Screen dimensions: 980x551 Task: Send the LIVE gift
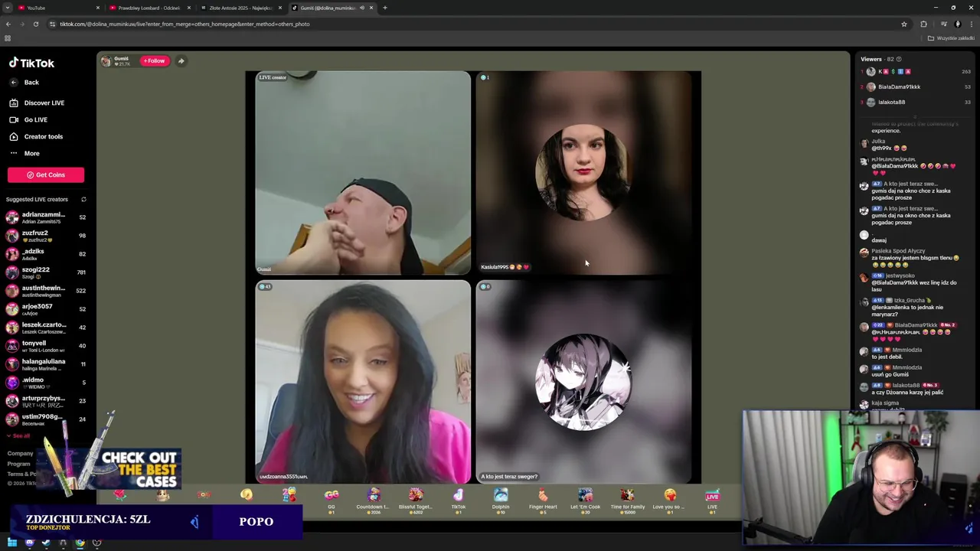712,500
